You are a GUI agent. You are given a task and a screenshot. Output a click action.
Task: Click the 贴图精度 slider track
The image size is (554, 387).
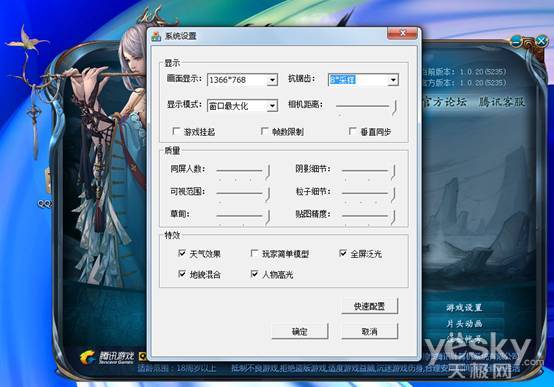[369, 216]
